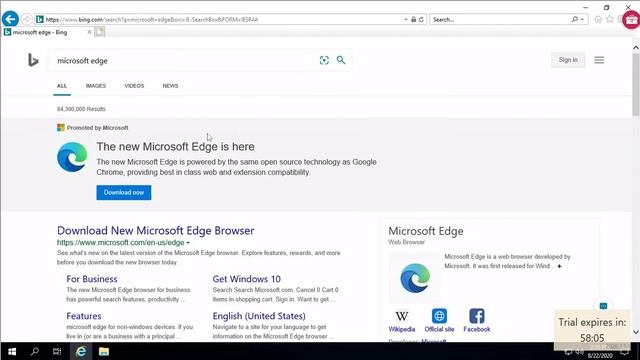Open taskbar search icon
This screenshot has height=360, width=640.
[35, 351]
